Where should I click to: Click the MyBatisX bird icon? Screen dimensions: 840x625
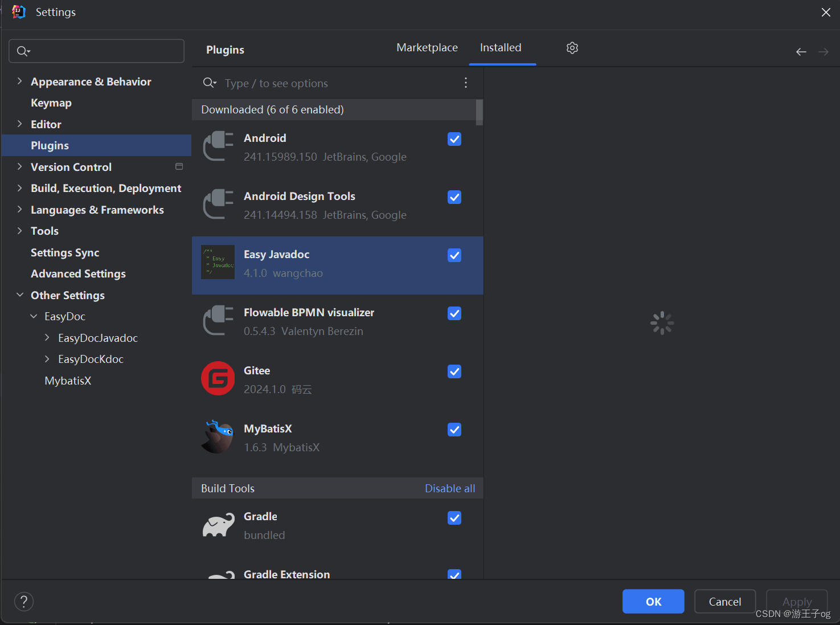click(x=218, y=437)
